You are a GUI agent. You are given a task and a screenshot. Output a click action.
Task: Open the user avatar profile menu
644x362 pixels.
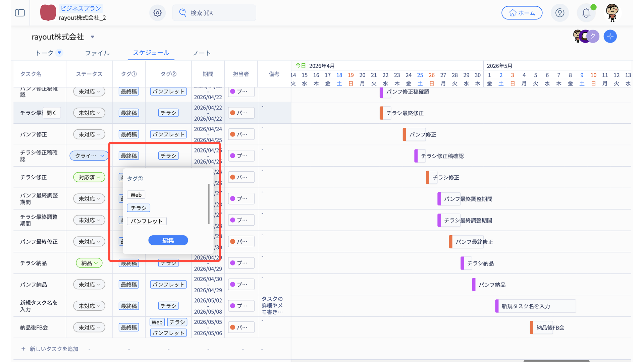point(612,13)
